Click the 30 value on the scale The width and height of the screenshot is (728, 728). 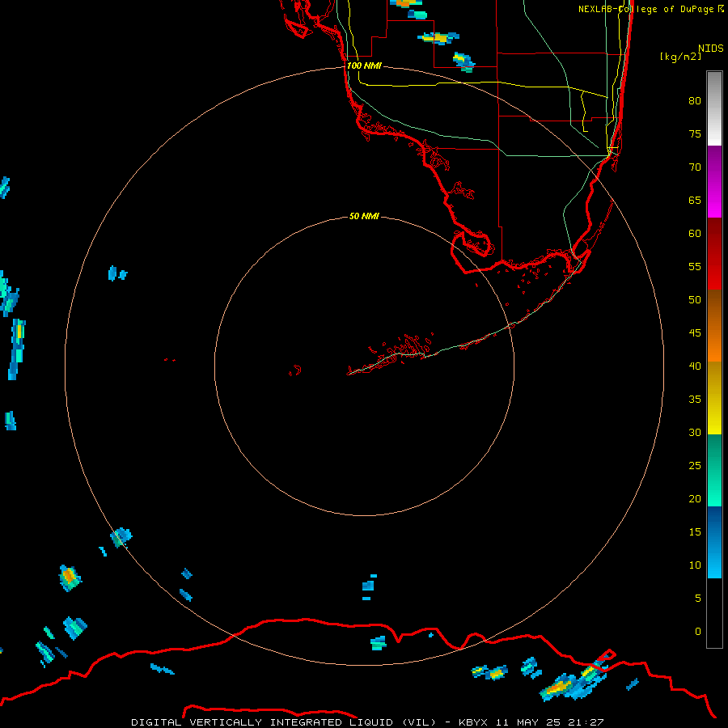click(x=695, y=433)
